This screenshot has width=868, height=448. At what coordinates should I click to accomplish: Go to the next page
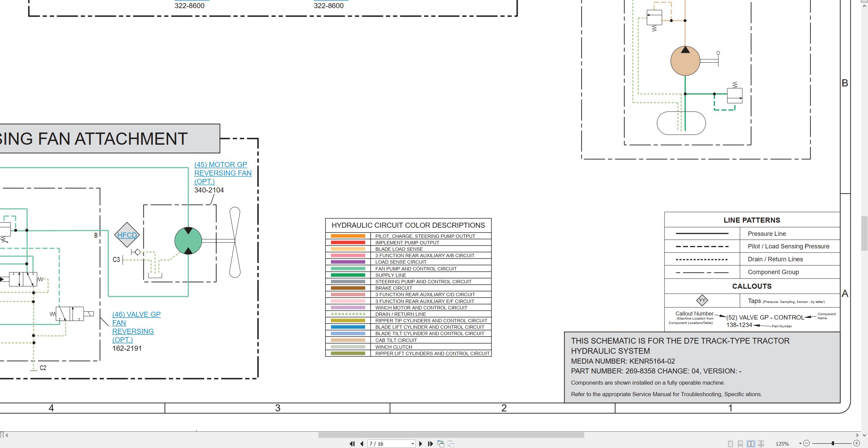[x=421, y=444]
